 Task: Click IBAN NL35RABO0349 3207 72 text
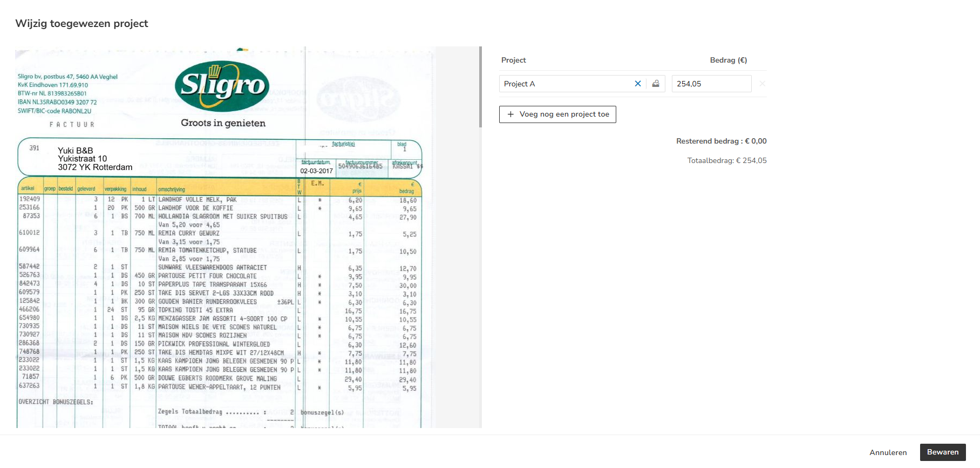(x=57, y=102)
